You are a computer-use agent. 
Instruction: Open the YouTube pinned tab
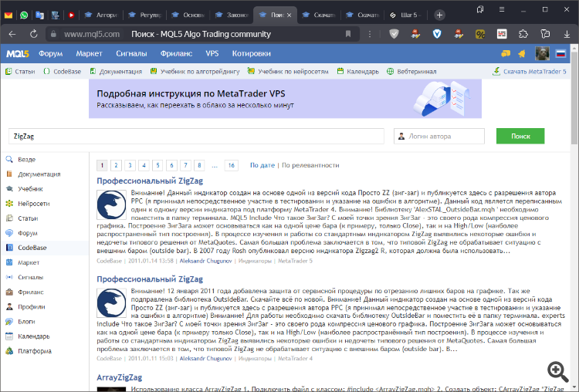coord(71,15)
